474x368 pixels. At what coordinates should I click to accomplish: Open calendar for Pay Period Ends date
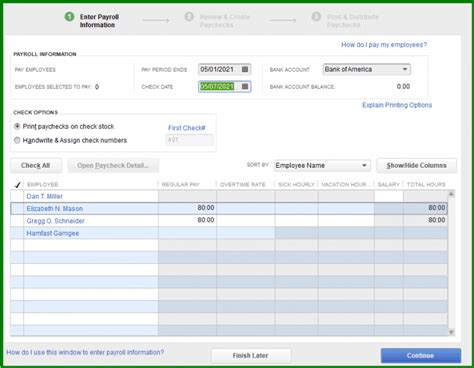click(x=245, y=69)
